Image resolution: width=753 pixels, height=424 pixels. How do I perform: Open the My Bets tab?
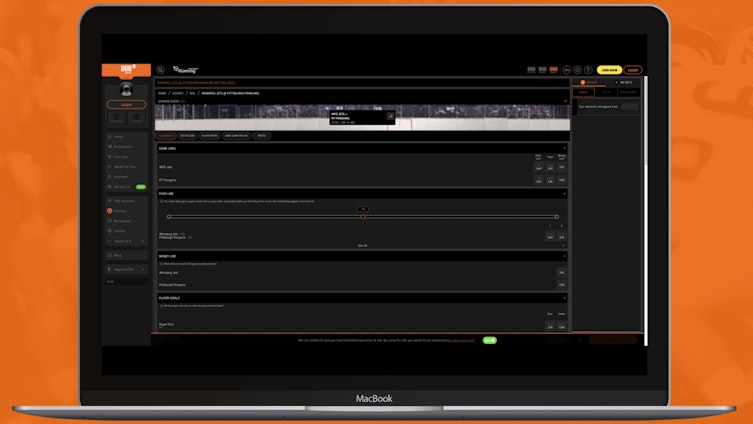(x=625, y=83)
